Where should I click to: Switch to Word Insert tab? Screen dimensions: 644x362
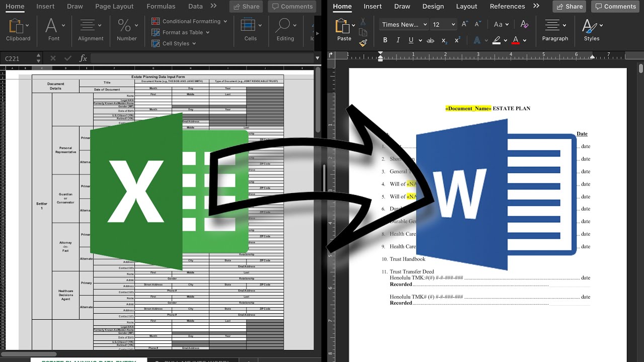pos(373,7)
